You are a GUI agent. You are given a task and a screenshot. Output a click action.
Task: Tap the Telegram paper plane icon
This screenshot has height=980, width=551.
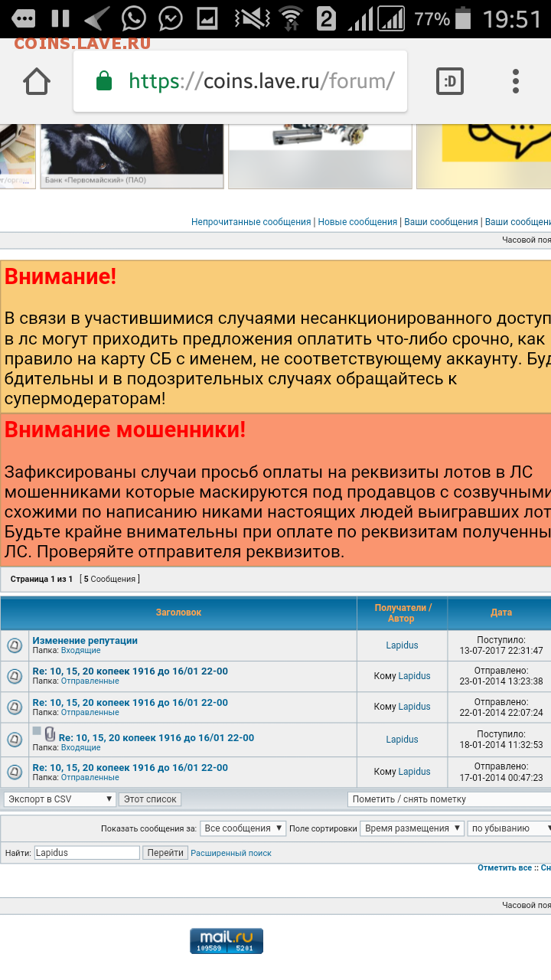click(x=97, y=18)
